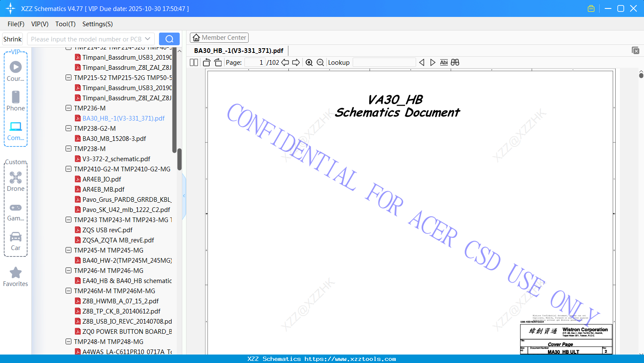Click the page number input box
644x363 pixels.
point(255,62)
